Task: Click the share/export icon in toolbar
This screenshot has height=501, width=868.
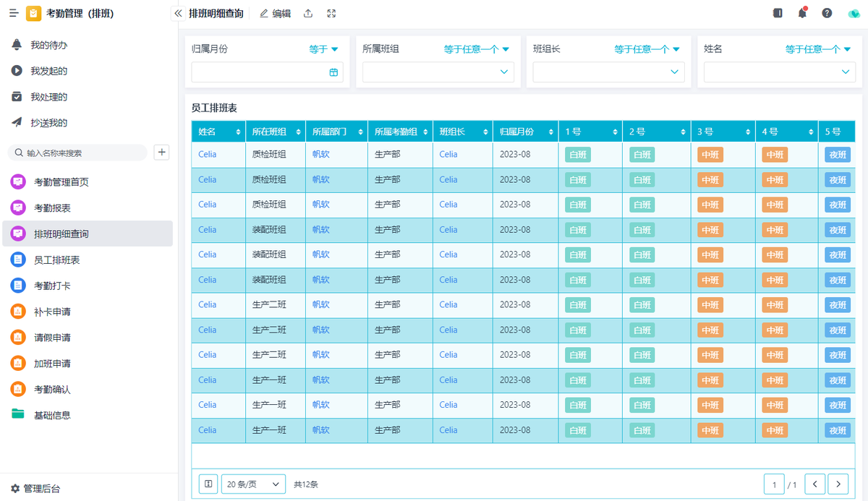Action: click(x=308, y=13)
